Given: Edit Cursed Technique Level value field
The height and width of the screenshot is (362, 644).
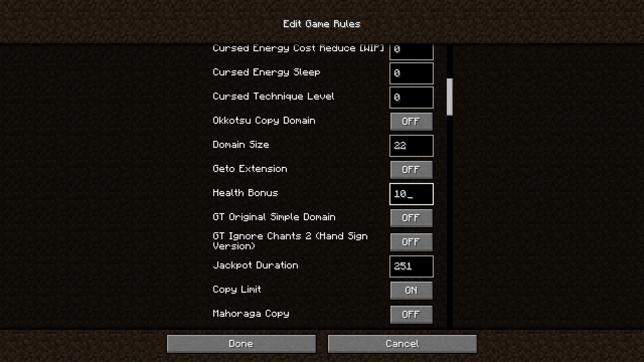Looking at the screenshot, I should 411,97.
